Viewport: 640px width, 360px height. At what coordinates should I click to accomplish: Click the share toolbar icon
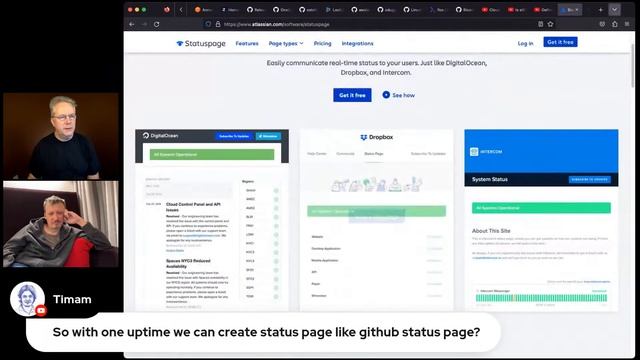coord(615,24)
